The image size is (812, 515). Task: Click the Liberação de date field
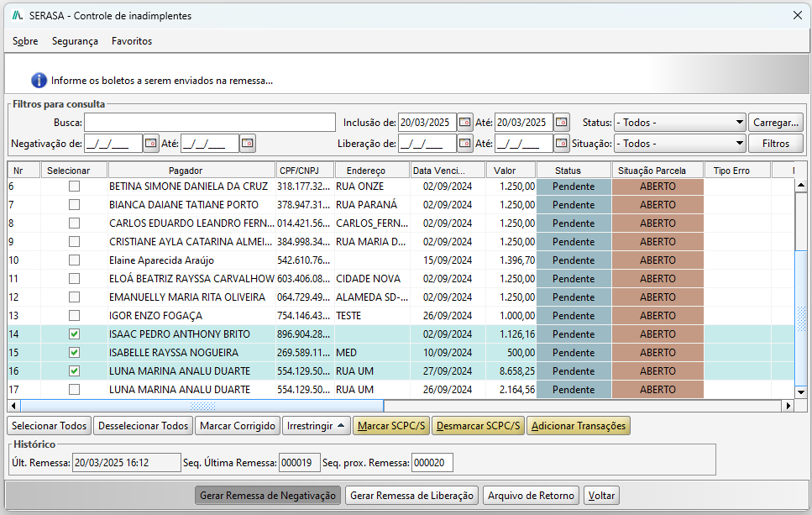point(427,144)
